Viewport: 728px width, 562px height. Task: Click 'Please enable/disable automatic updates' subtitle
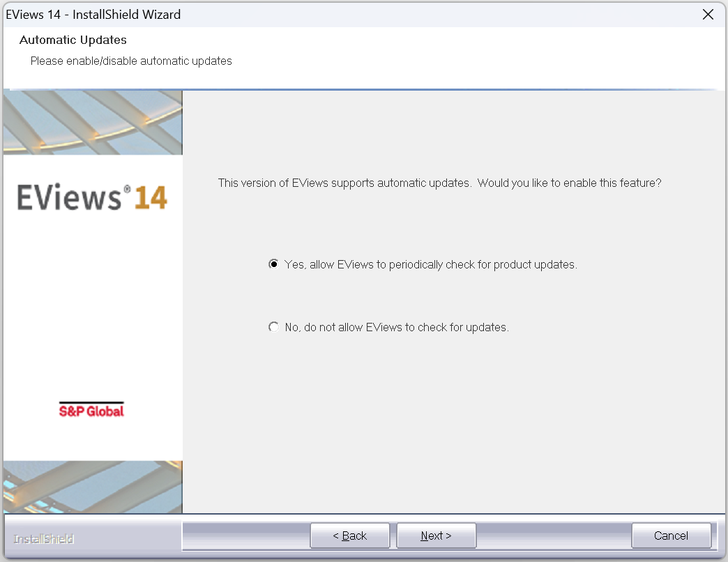pyautogui.click(x=131, y=61)
